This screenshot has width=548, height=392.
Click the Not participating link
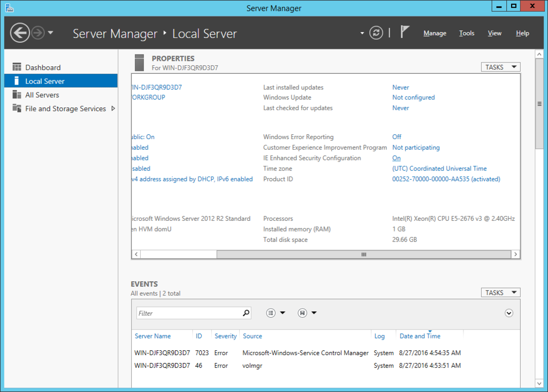pos(416,148)
